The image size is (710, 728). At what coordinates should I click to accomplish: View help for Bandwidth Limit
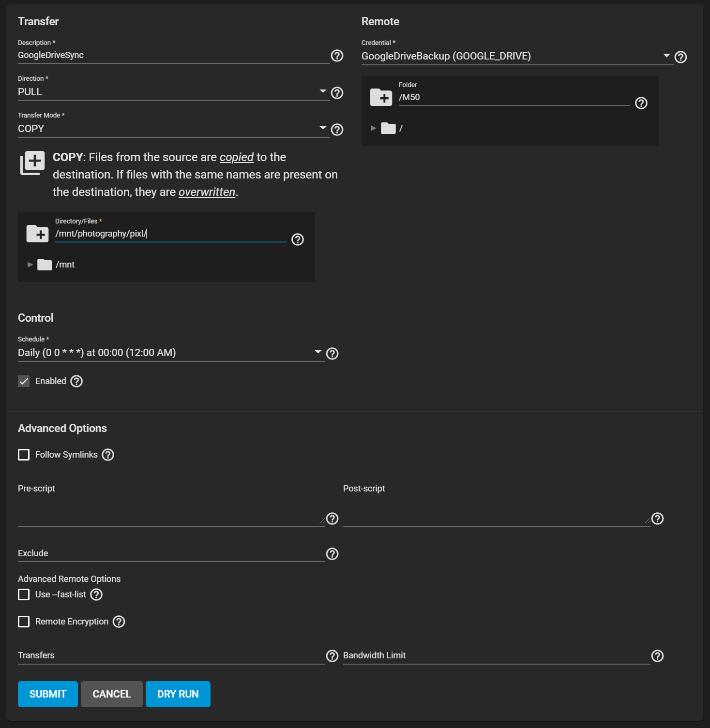pyautogui.click(x=657, y=656)
